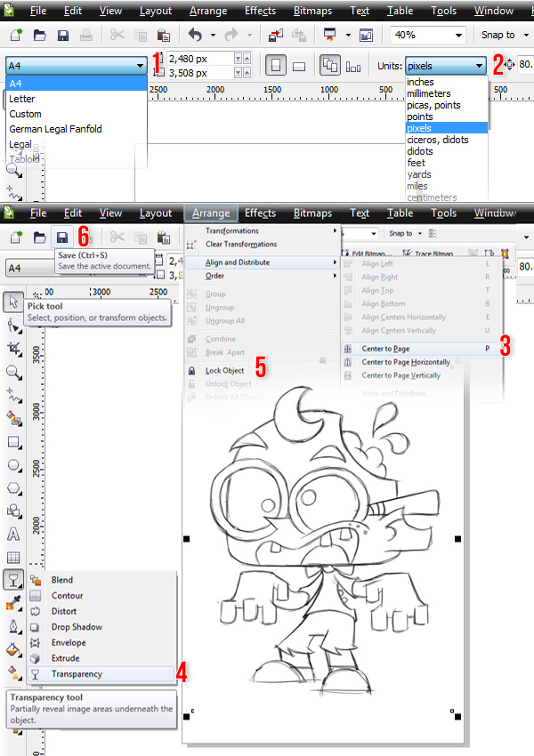Click the Export icon in the toolbar
Viewport: 534px width, 756px height.
tap(299, 35)
